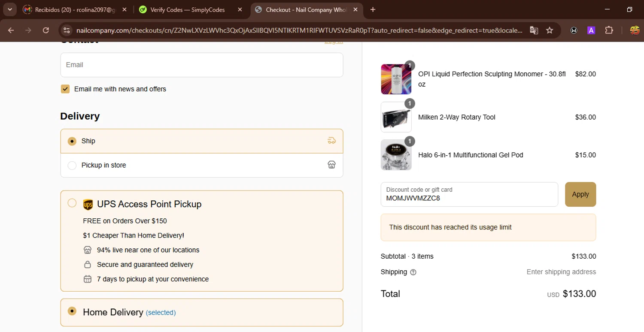Click the translate page icon
Screen dimensions: 644x332
tap(534, 30)
